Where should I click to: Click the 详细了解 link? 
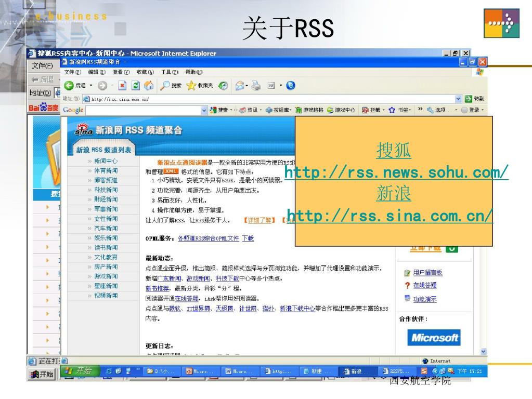[259, 220]
